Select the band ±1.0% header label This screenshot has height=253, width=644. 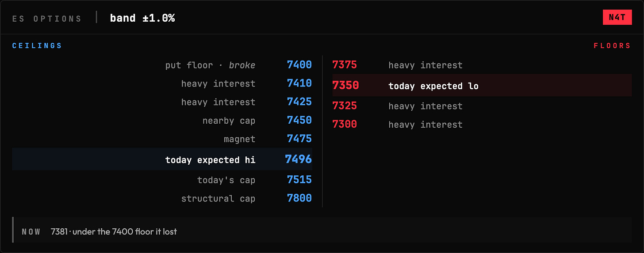(x=142, y=18)
